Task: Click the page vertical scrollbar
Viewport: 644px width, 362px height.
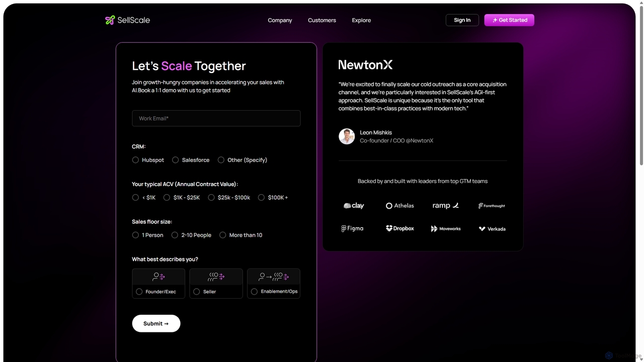Action: [x=641, y=85]
